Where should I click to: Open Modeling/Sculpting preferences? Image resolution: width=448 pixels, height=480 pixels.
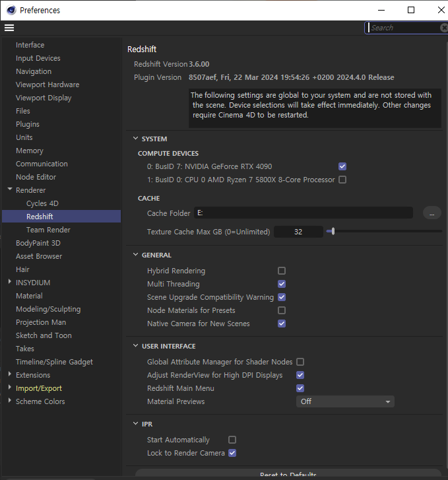[48, 309]
